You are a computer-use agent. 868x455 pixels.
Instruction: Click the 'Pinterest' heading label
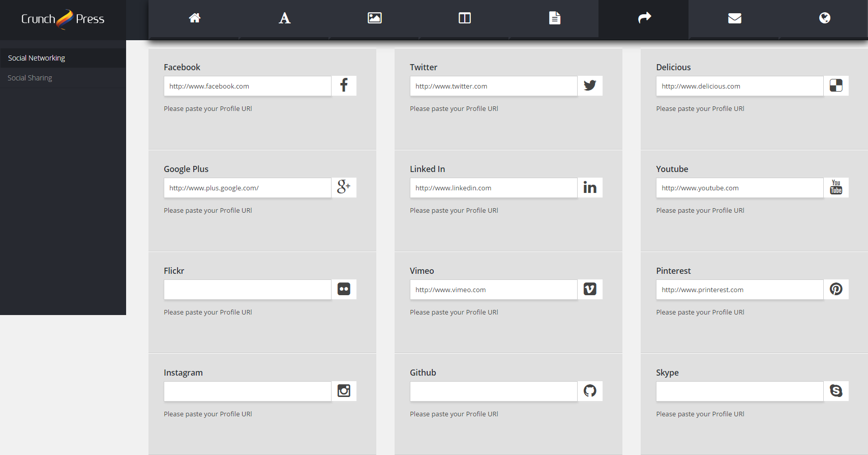pos(673,271)
